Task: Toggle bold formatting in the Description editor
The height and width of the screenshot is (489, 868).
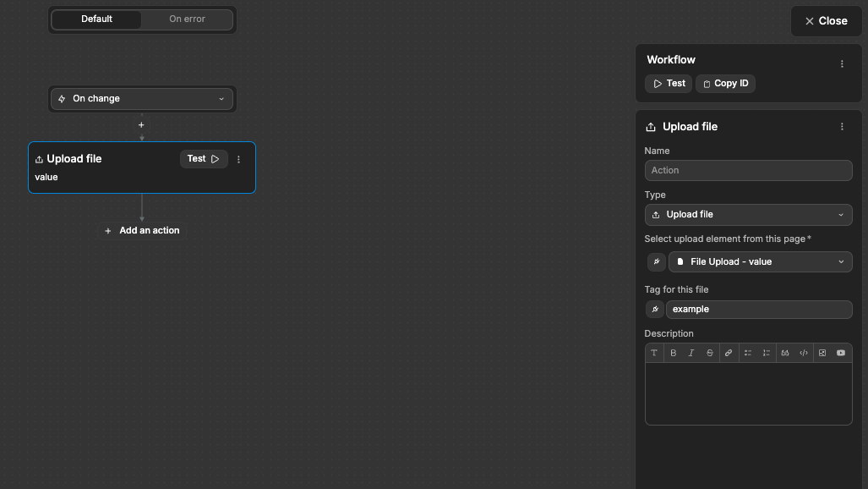Action: pyautogui.click(x=673, y=353)
